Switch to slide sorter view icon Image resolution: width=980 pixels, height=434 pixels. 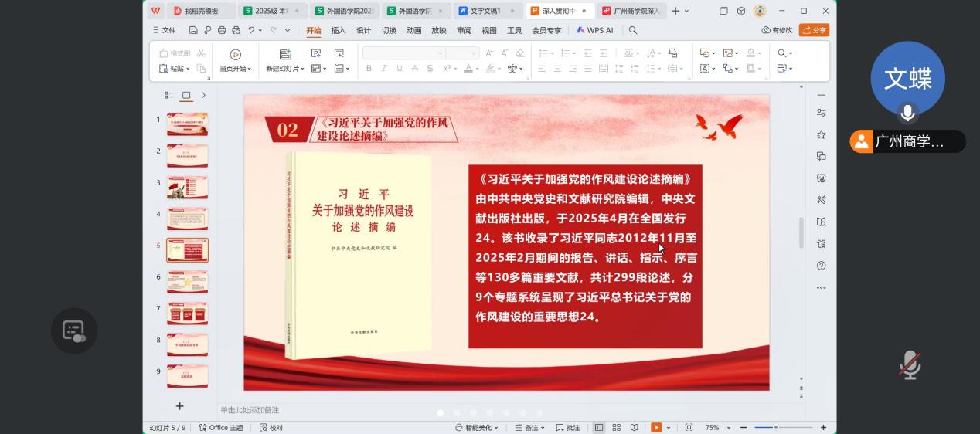click(616, 427)
